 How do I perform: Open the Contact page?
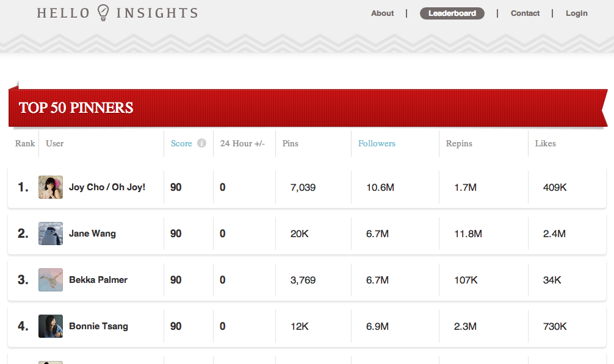pos(525,13)
